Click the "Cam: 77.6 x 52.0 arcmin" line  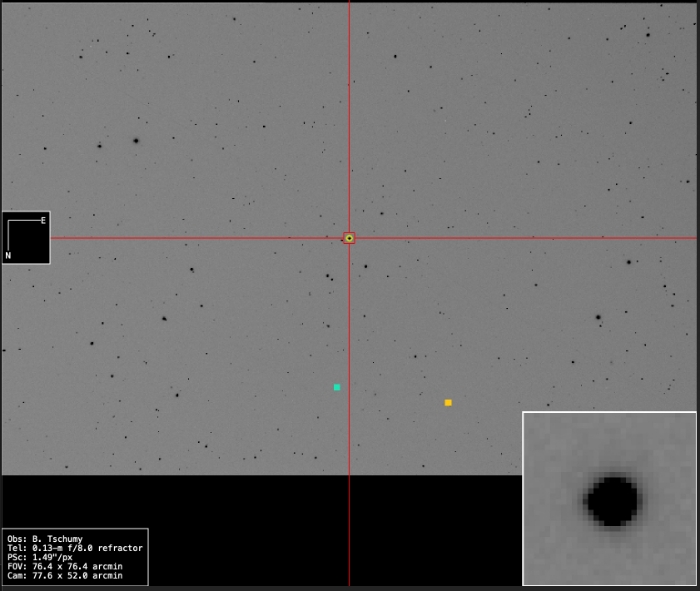(x=64, y=575)
